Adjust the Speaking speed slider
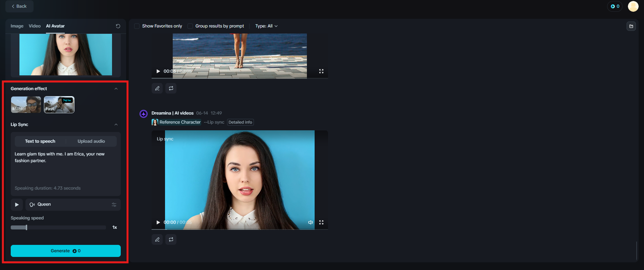This screenshot has width=644, height=270. click(x=58, y=227)
